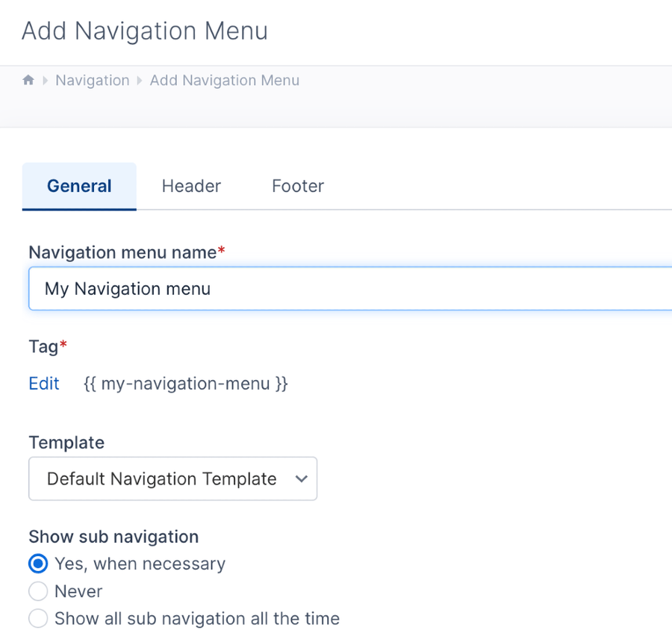
Task: Open the Default Navigation Template dropdown
Action: point(172,478)
